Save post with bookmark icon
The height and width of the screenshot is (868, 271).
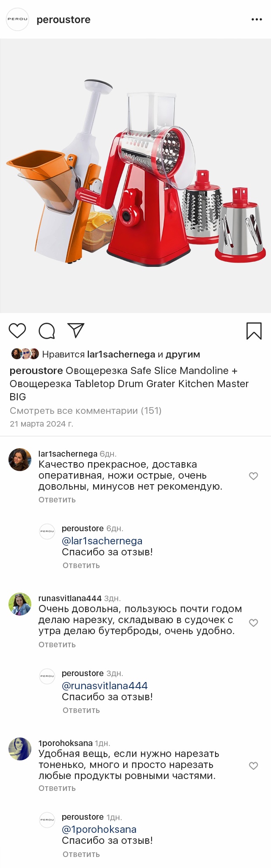254,331
